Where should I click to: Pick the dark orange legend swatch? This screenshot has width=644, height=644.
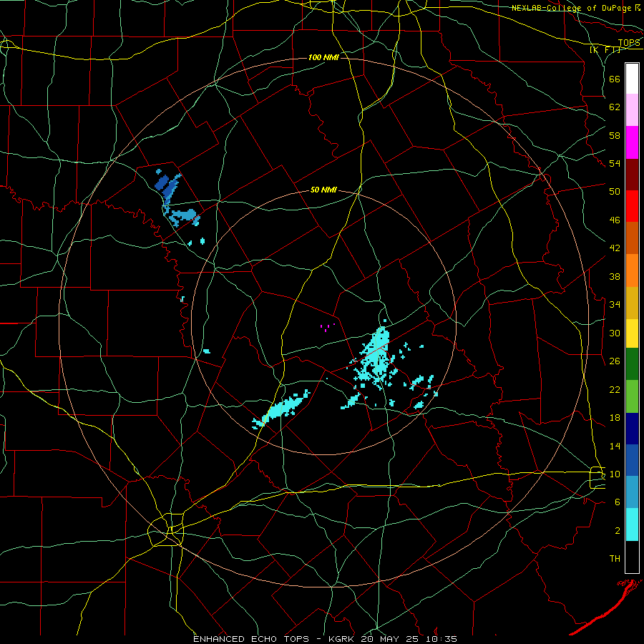tap(632, 238)
